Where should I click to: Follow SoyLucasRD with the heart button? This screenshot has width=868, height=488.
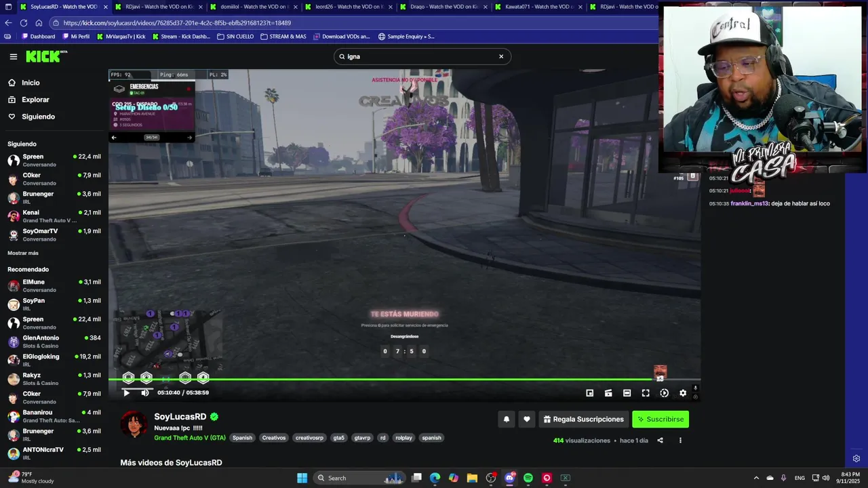pos(527,420)
